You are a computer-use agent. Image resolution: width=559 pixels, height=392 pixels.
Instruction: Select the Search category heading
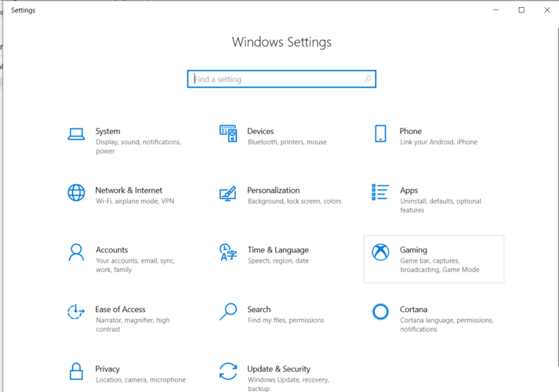(260, 310)
